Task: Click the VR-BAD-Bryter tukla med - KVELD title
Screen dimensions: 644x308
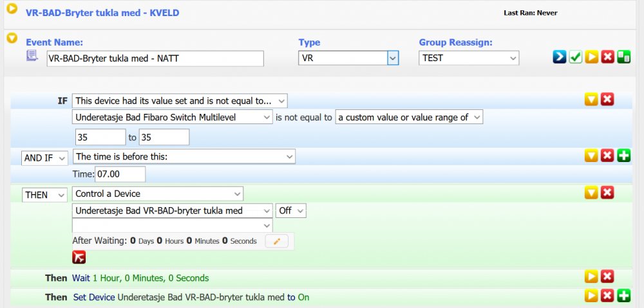Action: pos(102,12)
